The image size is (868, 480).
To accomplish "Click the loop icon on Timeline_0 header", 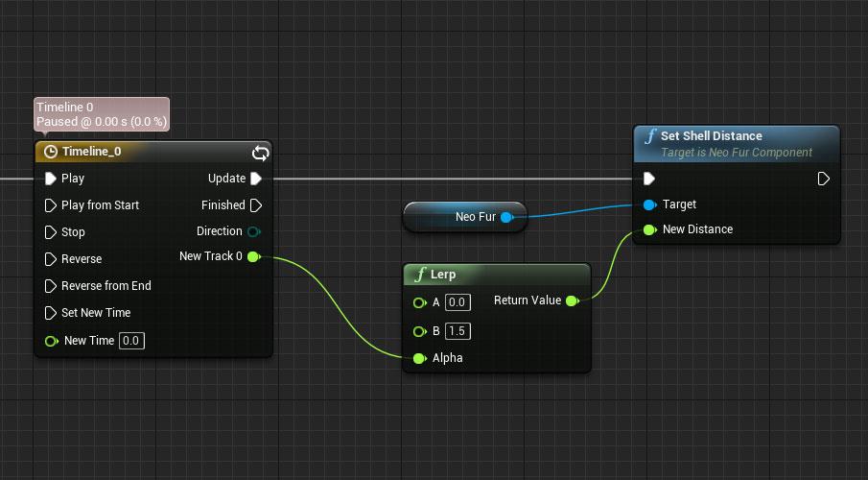I will click(x=260, y=153).
